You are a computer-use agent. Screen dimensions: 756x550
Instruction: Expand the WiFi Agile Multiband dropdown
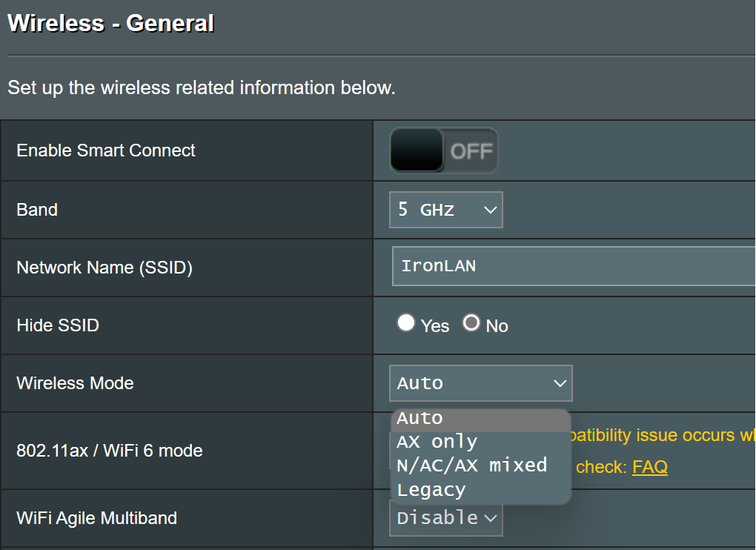[445, 517]
